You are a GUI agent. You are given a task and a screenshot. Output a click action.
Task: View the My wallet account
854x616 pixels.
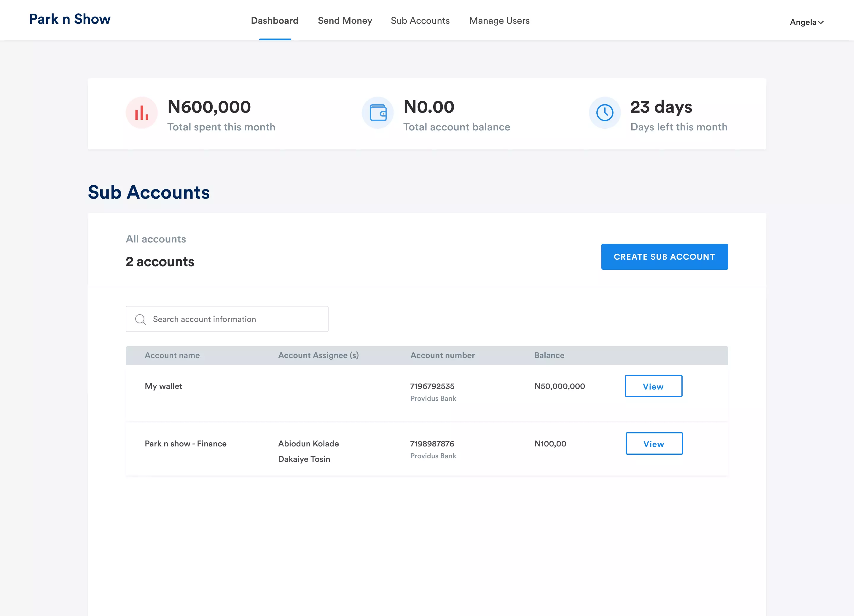654,386
